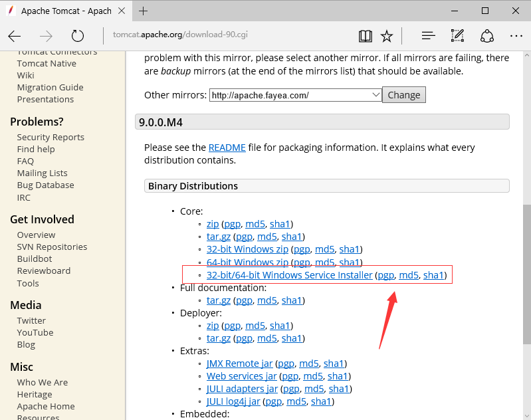Open the Share icon in toolbar
The height and width of the screenshot is (420, 531).
486,36
